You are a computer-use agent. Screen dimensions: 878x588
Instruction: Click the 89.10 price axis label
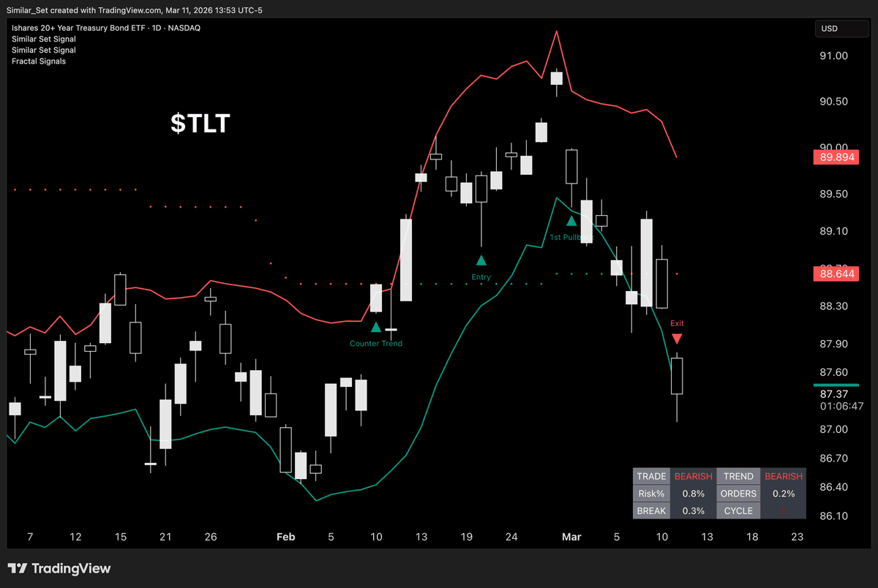(834, 230)
